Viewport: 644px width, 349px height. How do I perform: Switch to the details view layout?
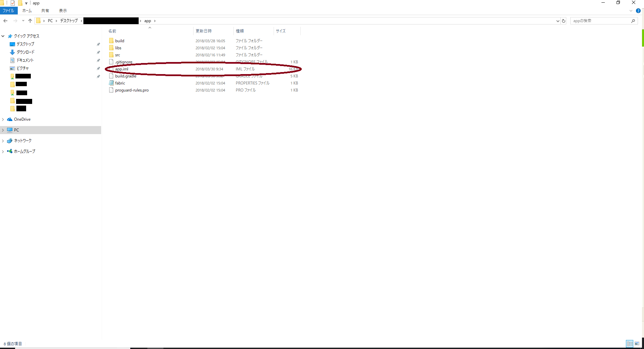coord(630,344)
